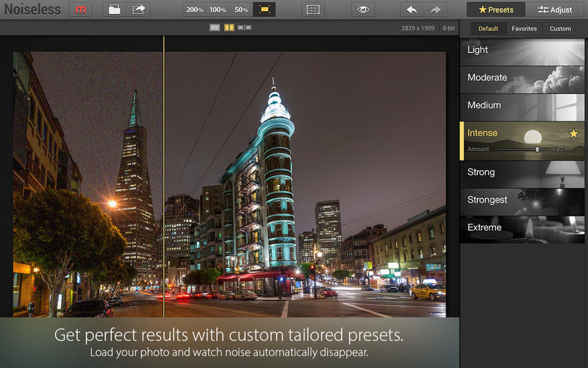Click the red Macphun logo button

[81, 10]
